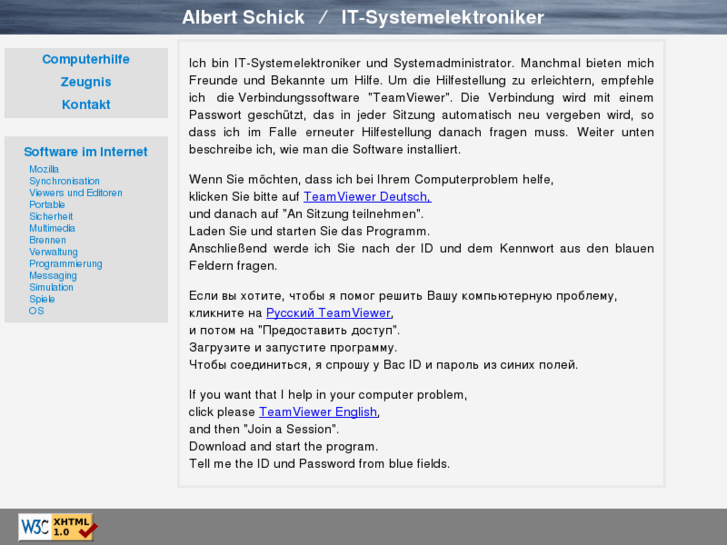Image resolution: width=727 pixels, height=545 pixels.
Task: Open the Portable software link
Action: pos(47,205)
